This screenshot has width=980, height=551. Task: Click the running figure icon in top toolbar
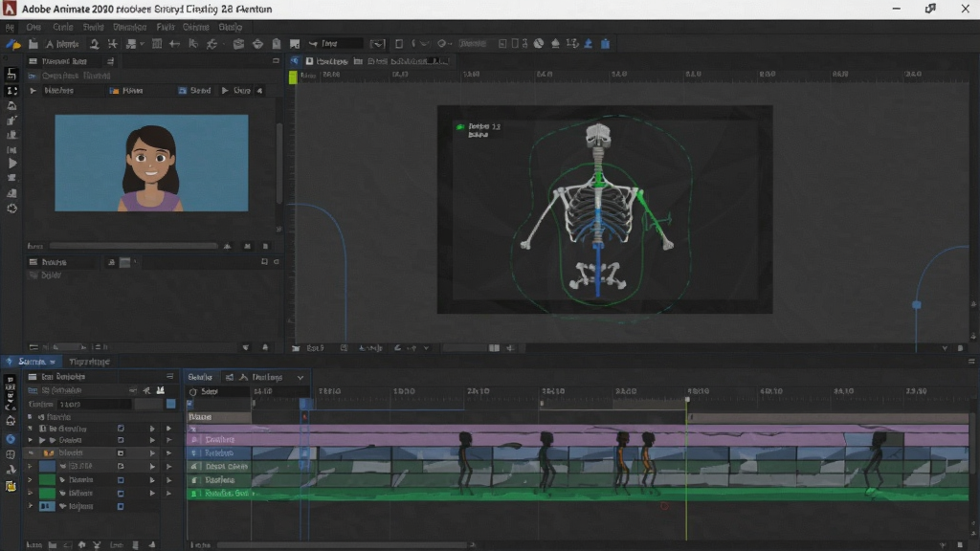(212, 44)
